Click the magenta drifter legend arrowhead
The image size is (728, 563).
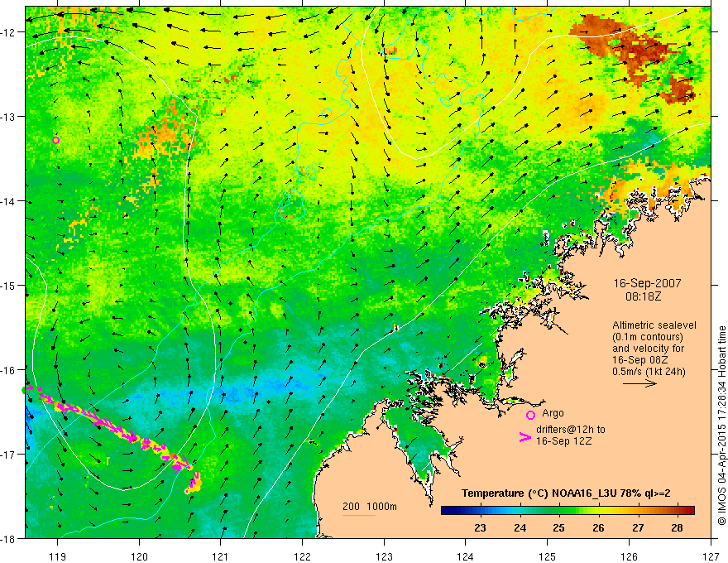(525, 437)
